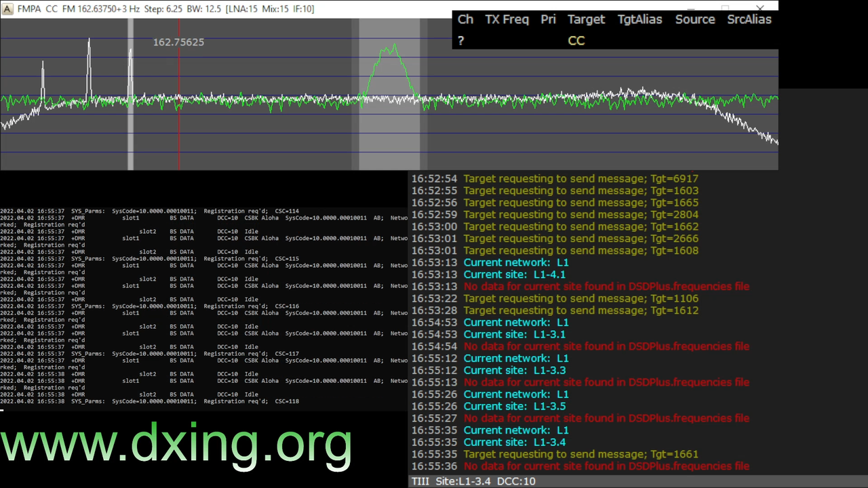The height and width of the screenshot is (488, 868).
Task: Click the leftmost short white spike in the spectrum
Action: point(43,81)
